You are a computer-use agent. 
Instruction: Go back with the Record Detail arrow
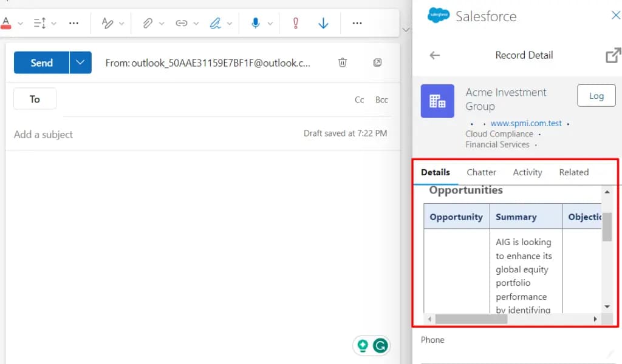[434, 55]
